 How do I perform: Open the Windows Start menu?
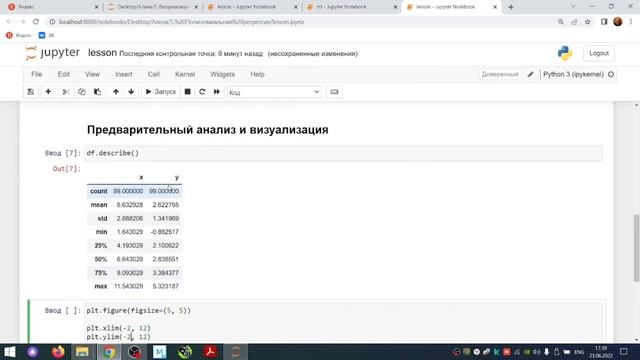pos(9,352)
